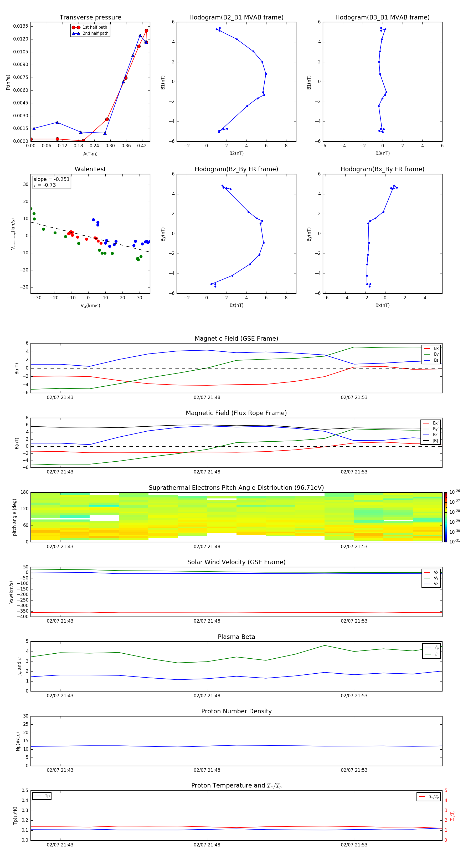Click the pitch angle color bar
Image resolution: width=473 pixels, height=868 pixels.
click(446, 517)
